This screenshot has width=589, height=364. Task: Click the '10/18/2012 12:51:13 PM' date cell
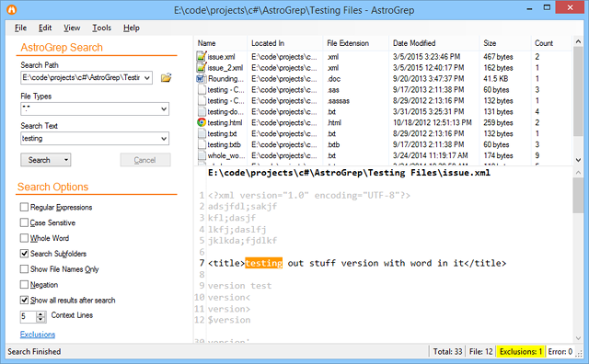(x=433, y=122)
